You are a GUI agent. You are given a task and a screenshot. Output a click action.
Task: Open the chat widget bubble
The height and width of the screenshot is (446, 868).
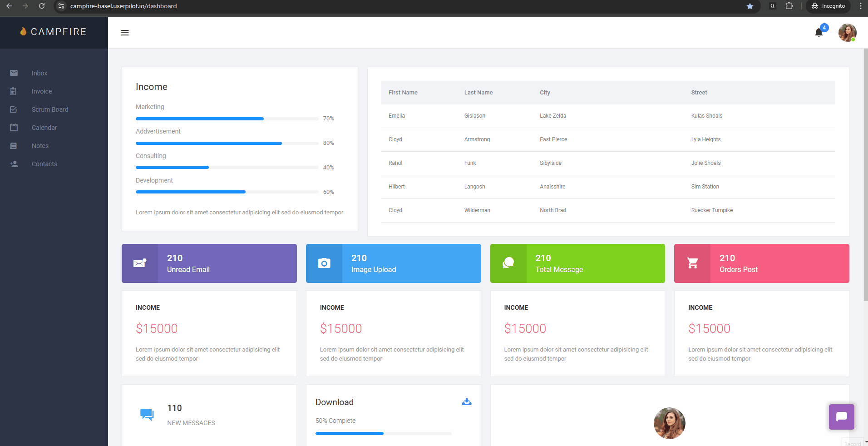coord(841,416)
